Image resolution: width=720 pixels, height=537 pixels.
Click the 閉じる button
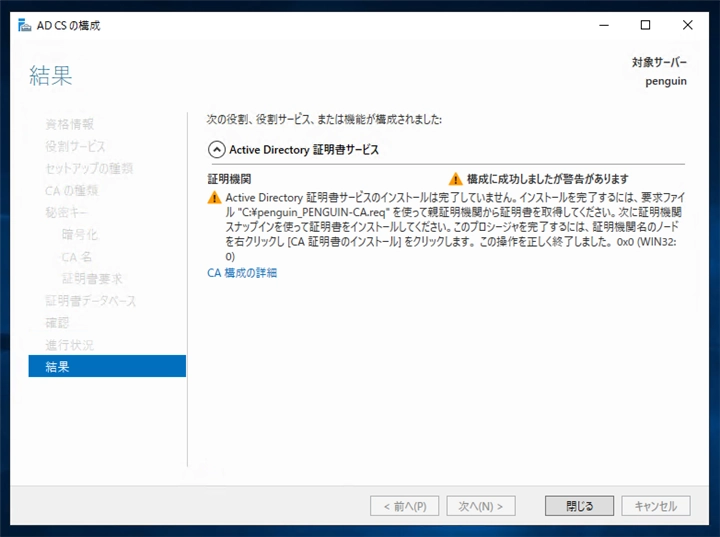coord(579,506)
